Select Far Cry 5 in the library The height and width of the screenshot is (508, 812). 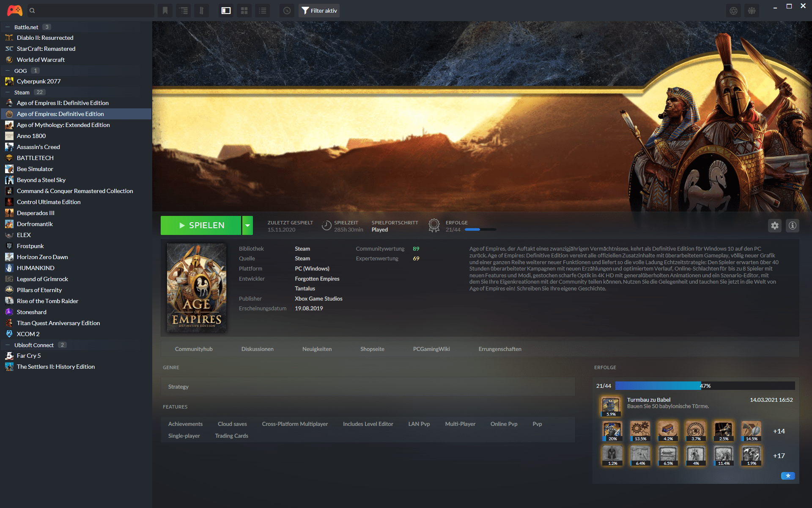[x=76, y=356]
